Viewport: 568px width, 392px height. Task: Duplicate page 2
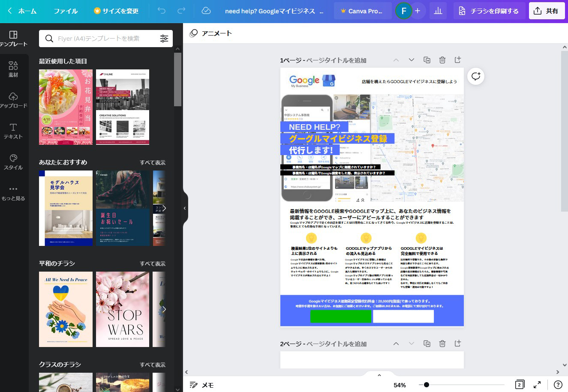[427, 344]
